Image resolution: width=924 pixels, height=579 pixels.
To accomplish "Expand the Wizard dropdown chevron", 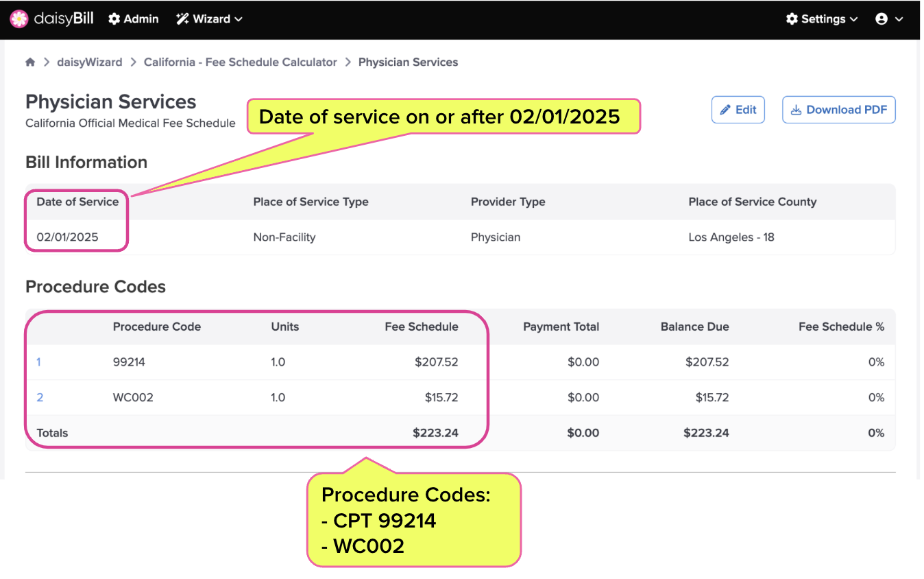I will (x=239, y=20).
